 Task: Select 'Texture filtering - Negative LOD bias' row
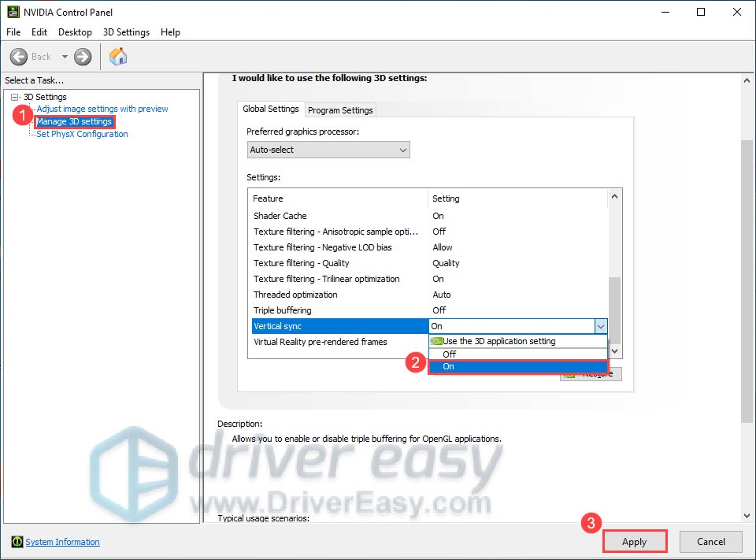428,247
